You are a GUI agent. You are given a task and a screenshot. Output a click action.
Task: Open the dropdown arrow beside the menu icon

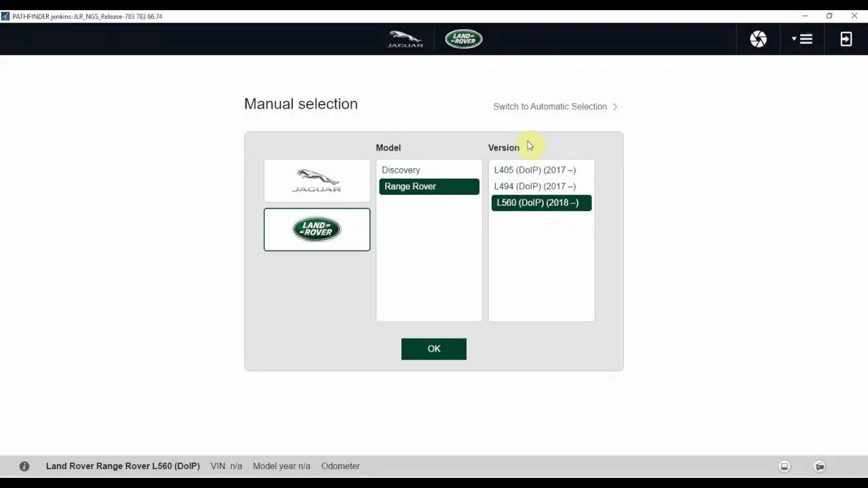[794, 39]
